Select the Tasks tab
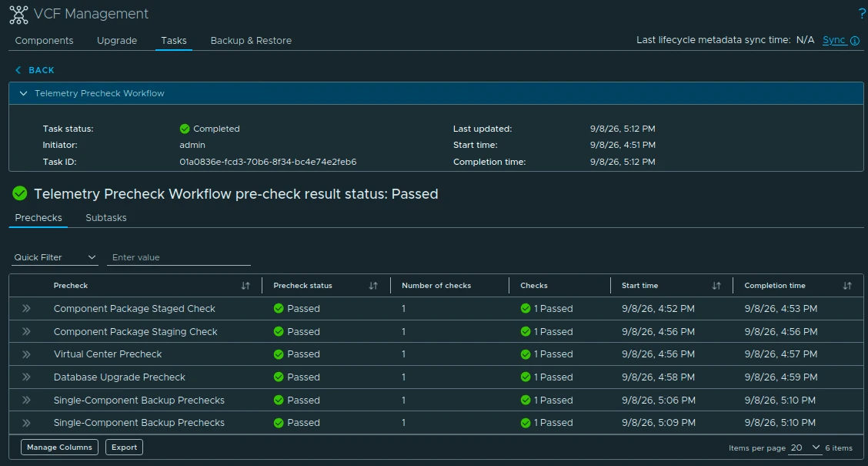 [174, 41]
